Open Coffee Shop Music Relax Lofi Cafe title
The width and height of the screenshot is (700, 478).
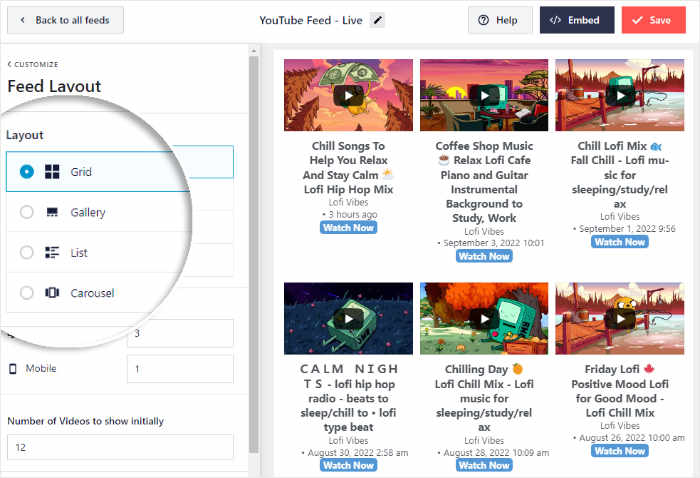484,182
